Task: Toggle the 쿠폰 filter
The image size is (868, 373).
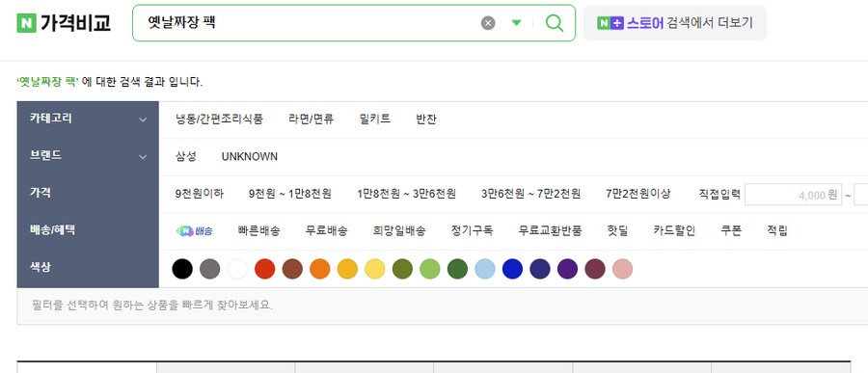Action: [x=731, y=231]
